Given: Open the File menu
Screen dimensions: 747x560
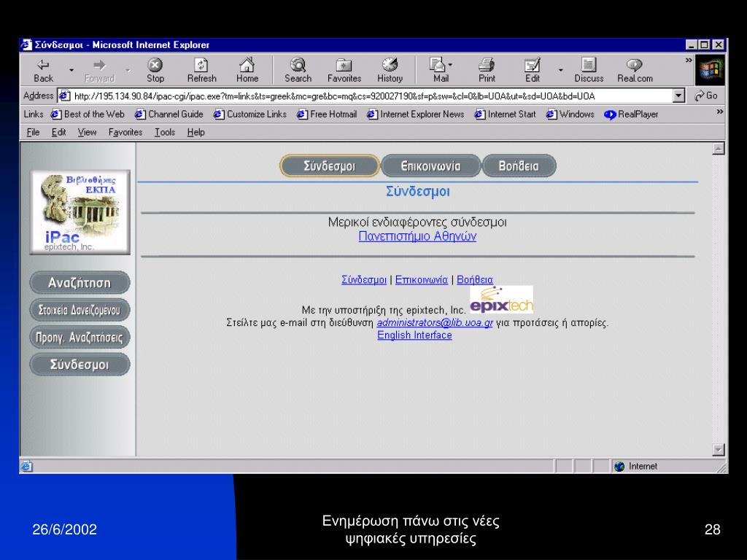Looking at the screenshot, I should (x=33, y=133).
